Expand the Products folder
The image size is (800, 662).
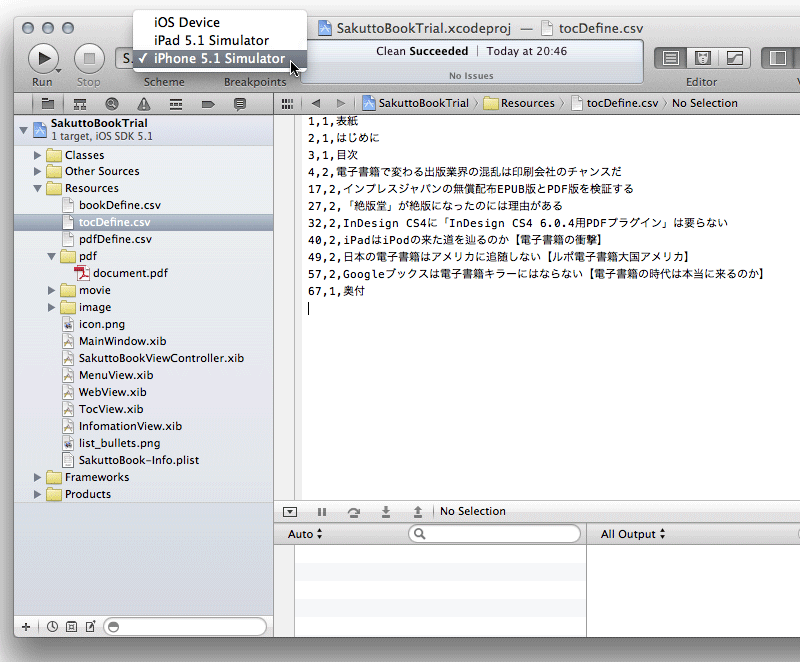point(37,494)
